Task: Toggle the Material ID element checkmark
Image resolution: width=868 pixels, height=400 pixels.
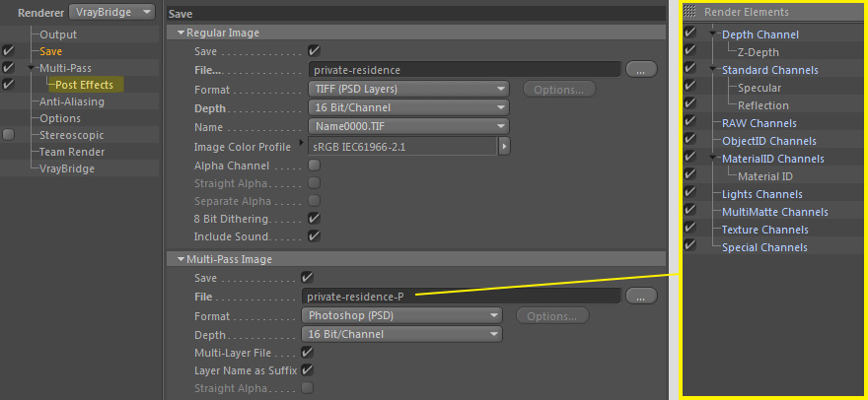Action: tap(690, 176)
